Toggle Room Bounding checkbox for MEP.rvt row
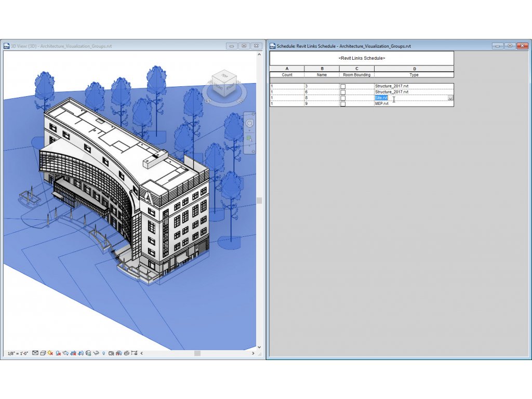Image resolution: width=532 pixels, height=399 pixels. point(343,104)
